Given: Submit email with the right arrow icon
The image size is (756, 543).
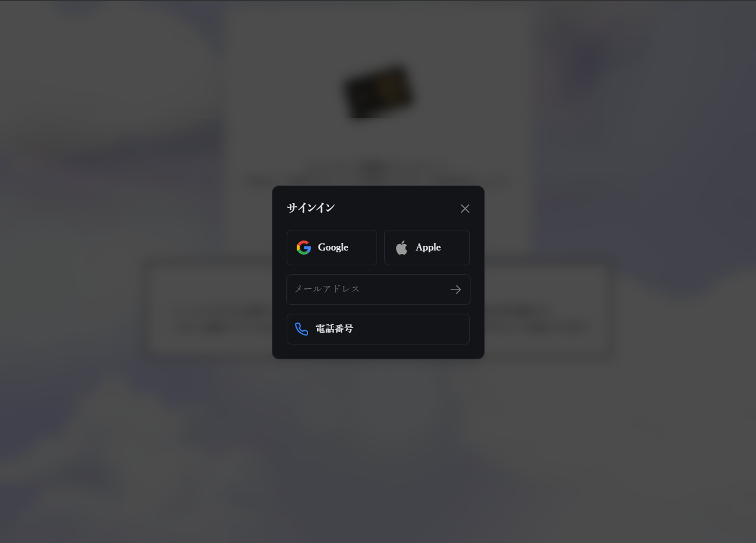Looking at the screenshot, I should (x=455, y=290).
